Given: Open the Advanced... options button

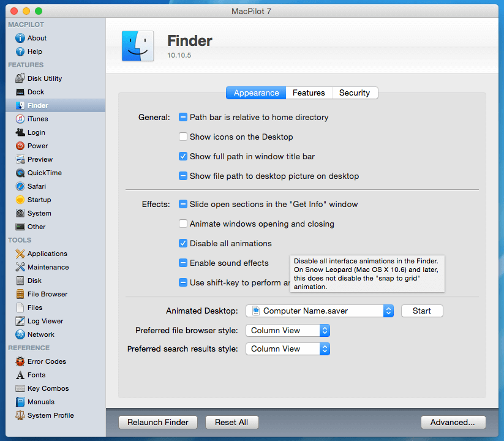Looking at the screenshot, I should click(453, 423).
